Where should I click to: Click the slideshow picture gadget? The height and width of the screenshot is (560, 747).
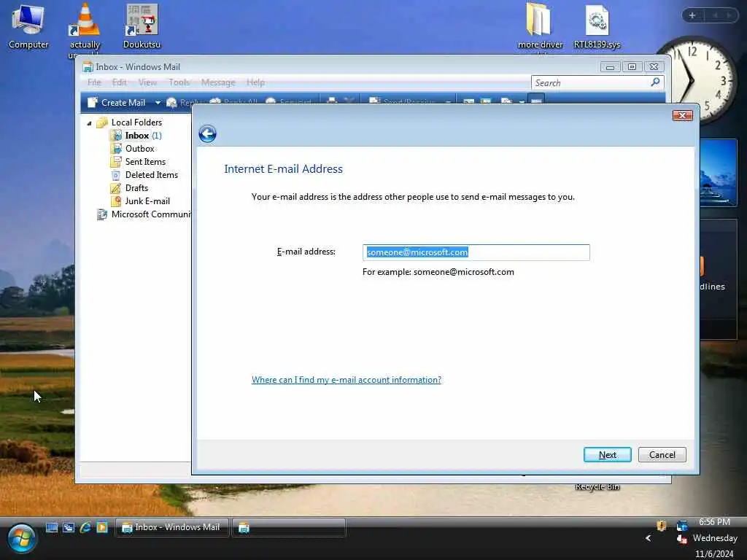pyautogui.click(x=718, y=172)
